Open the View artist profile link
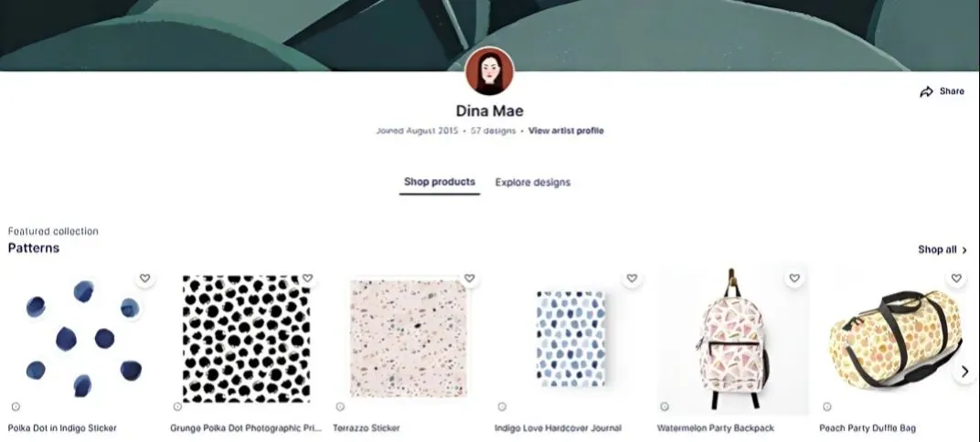Screen dimensions: 980x442 click(x=566, y=131)
